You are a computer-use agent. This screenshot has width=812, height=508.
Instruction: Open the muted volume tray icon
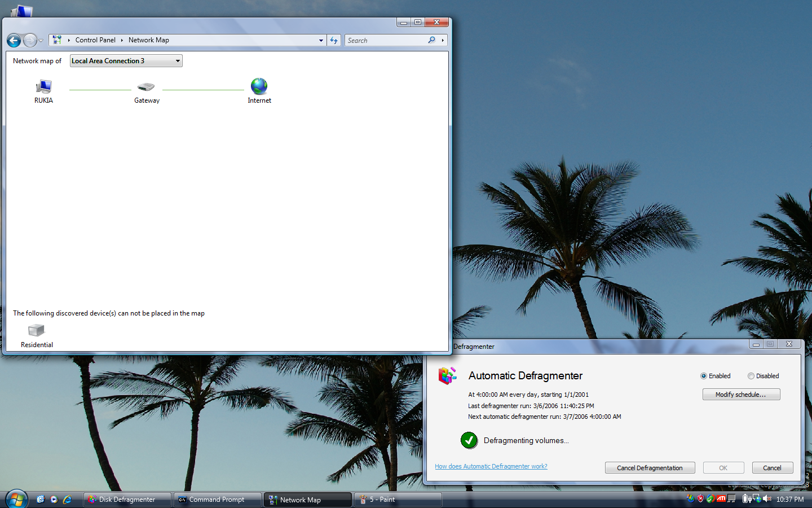point(767,499)
